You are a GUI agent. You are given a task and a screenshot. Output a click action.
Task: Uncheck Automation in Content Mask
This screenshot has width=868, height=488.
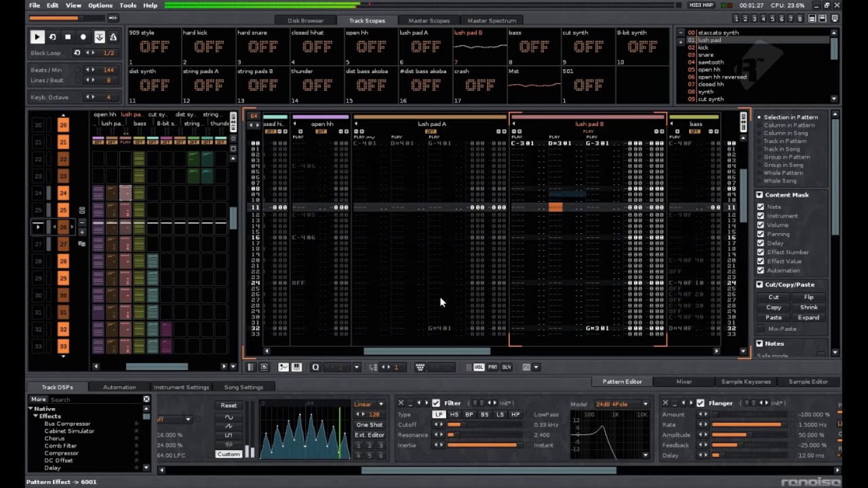tap(760, 270)
